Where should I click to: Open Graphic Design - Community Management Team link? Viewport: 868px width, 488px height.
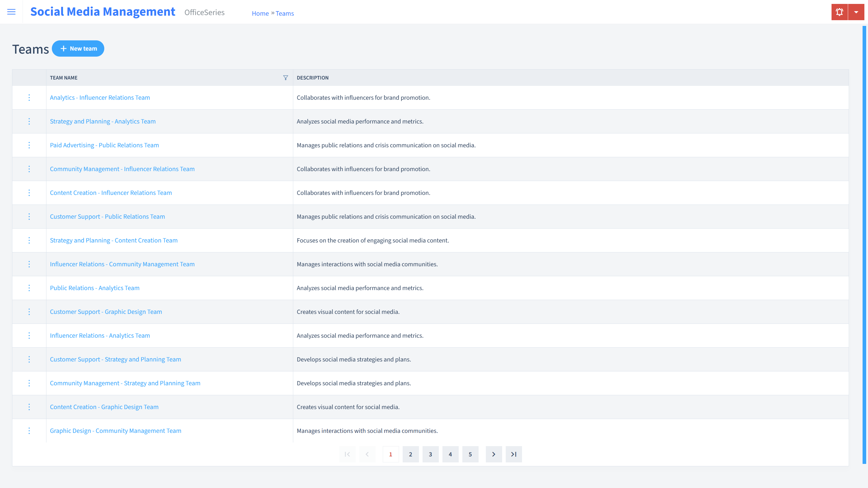[115, 431]
